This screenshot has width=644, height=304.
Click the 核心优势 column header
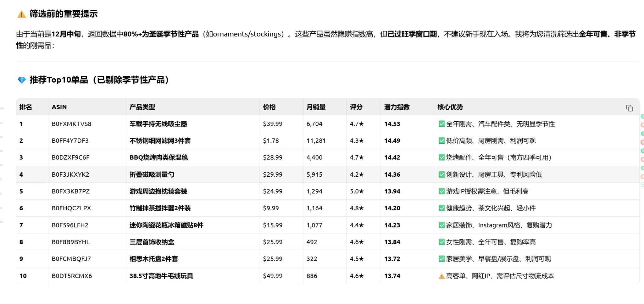(450, 107)
